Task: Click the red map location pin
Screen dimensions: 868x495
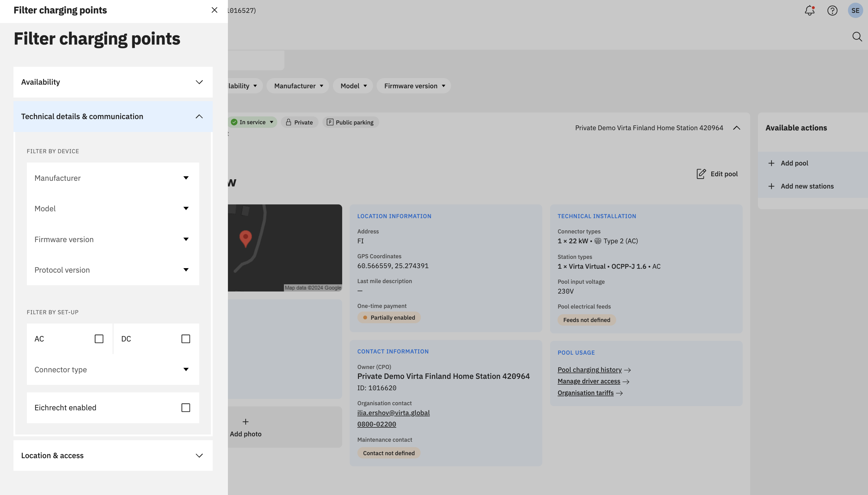Action: point(246,239)
